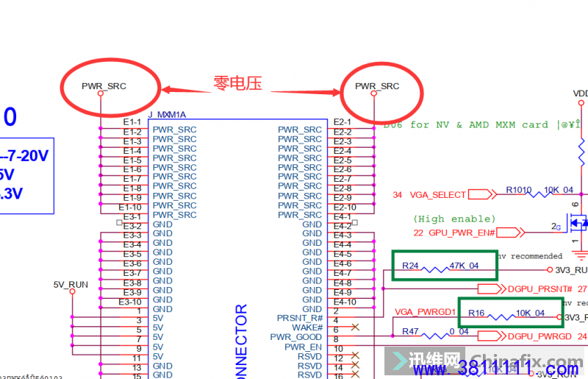The height and width of the screenshot is (379, 588).
Task: Click pin label E3-10
Action: pos(130,302)
